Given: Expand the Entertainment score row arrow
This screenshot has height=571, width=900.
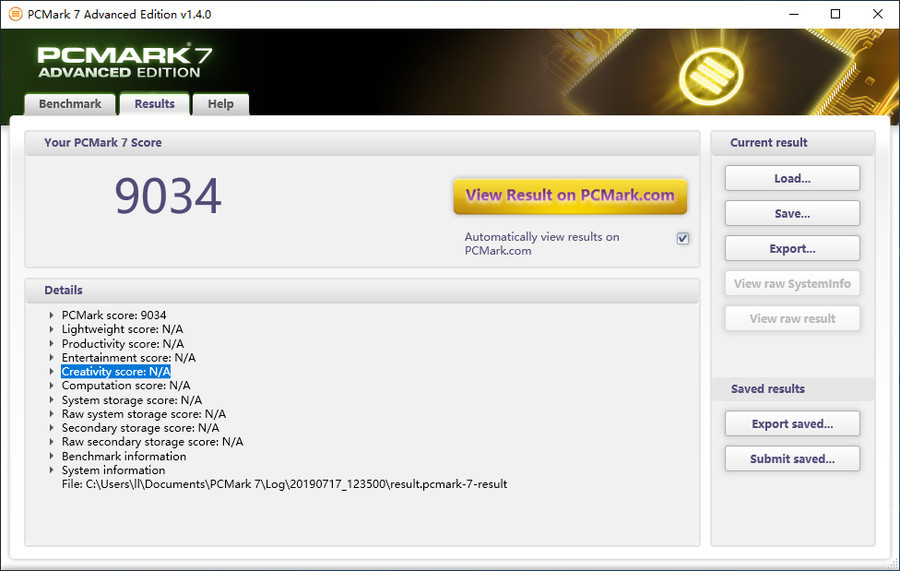Looking at the screenshot, I should point(51,358).
